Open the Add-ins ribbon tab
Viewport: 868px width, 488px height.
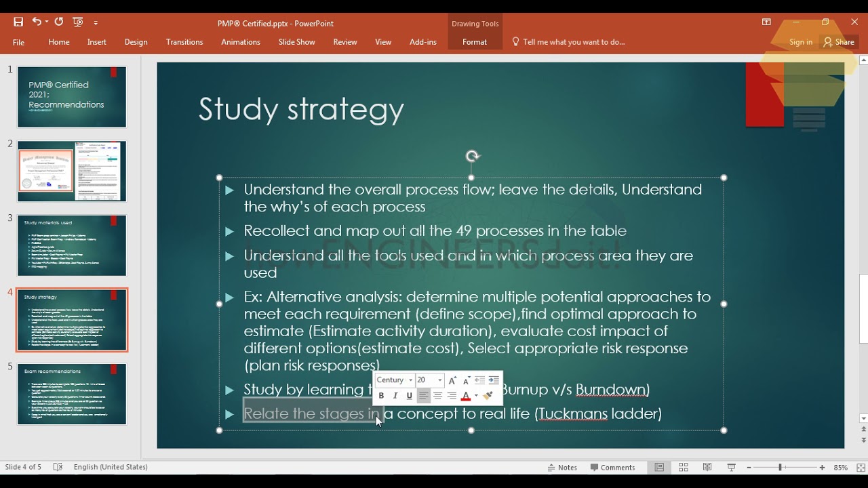click(x=423, y=42)
